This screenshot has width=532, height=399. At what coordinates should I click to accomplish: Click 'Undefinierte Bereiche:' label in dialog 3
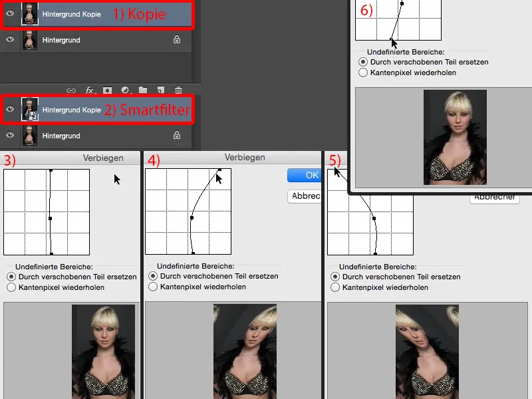pyautogui.click(x=54, y=267)
